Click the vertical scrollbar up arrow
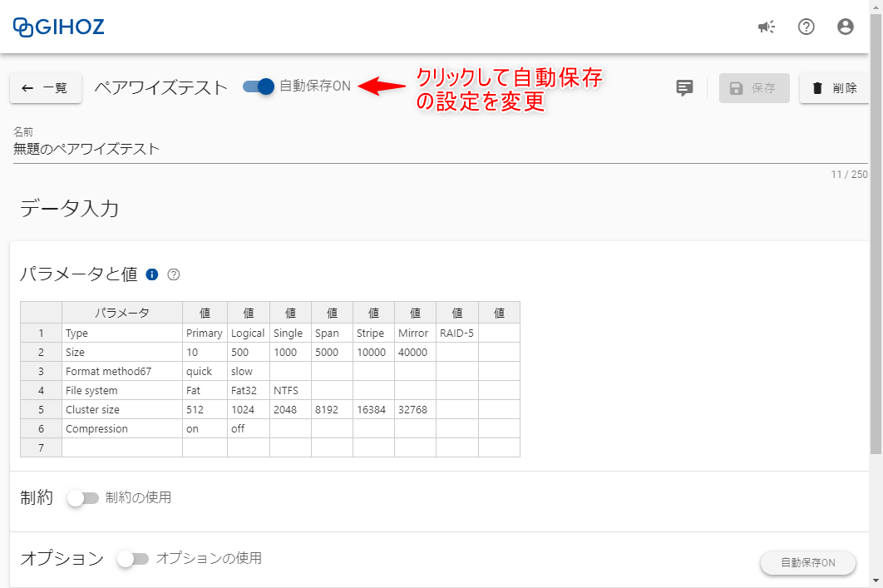This screenshot has height=588, width=883. click(876, 7)
